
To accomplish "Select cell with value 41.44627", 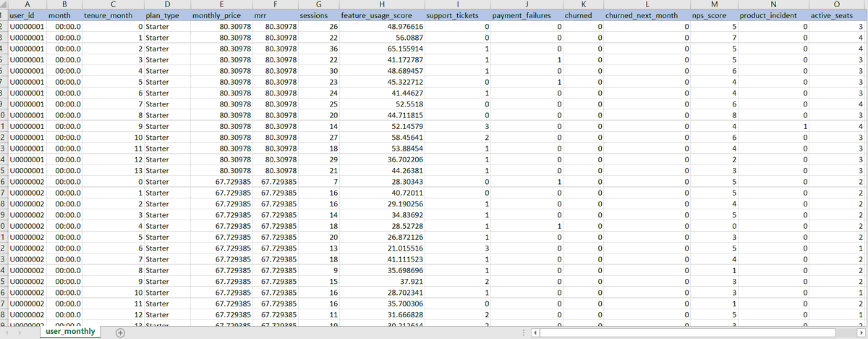I will coord(381,93).
